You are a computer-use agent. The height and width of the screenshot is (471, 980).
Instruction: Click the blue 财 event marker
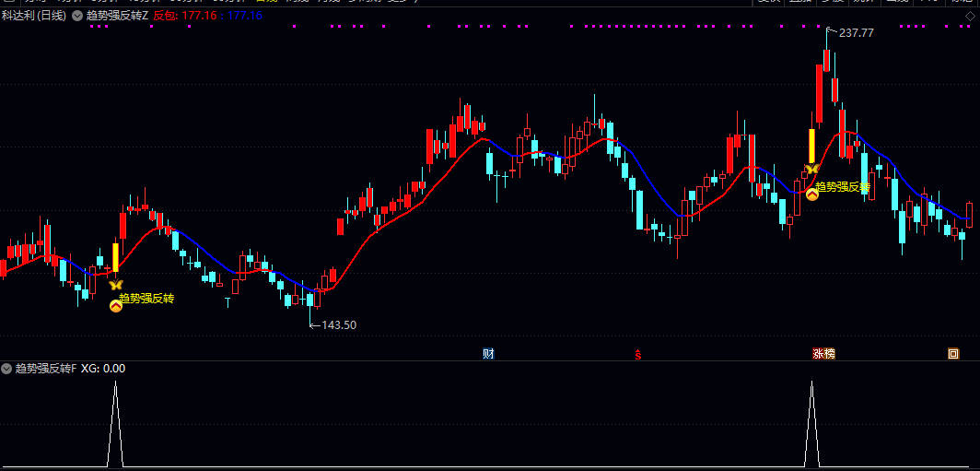489,354
